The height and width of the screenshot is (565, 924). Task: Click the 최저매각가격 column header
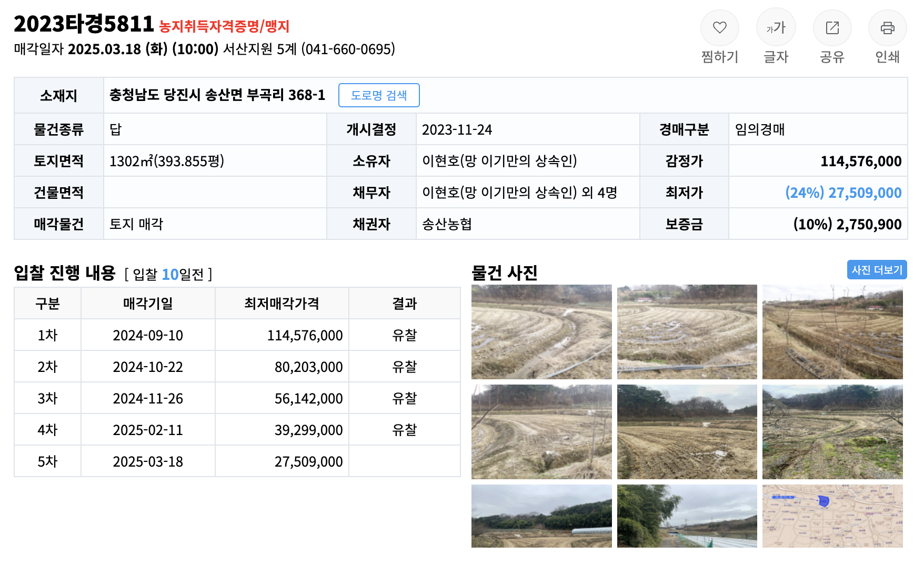(282, 303)
